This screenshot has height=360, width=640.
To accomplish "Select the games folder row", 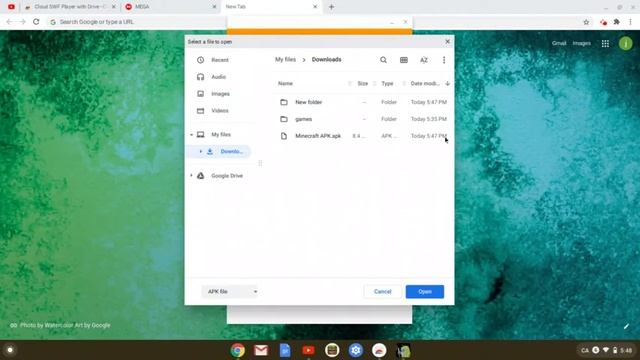I will pyautogui.click(x=362, y=119).
